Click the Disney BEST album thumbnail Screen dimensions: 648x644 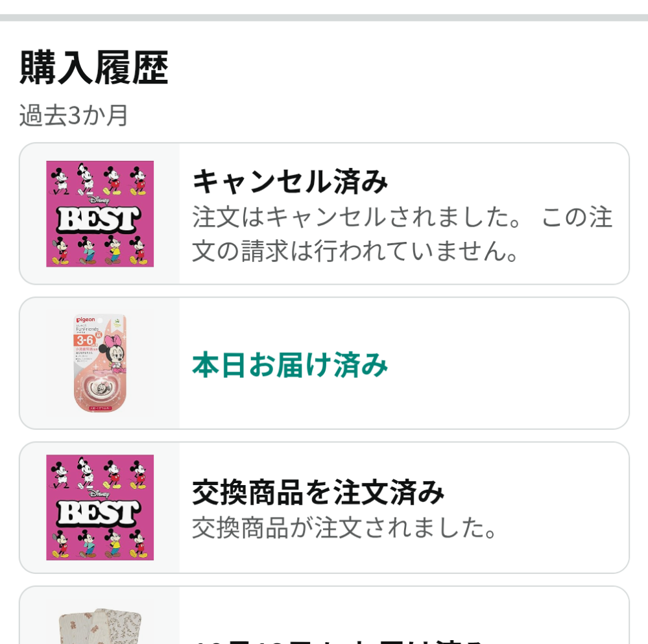tap(99, 214)
